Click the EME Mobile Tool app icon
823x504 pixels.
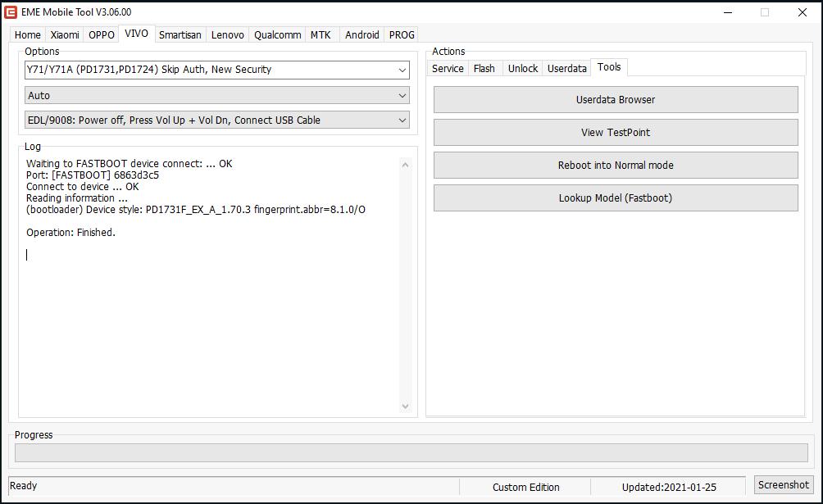(11, 12)
